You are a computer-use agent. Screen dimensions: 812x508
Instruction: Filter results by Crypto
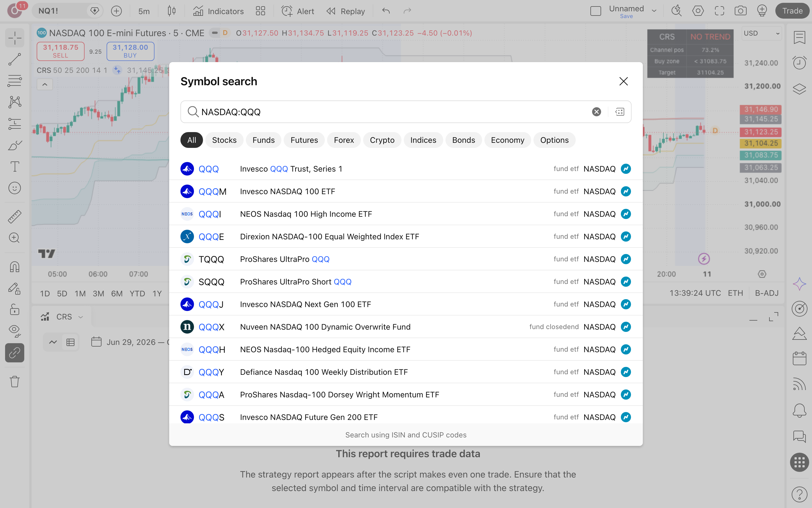pyautogui.click(x=382, y=140)
